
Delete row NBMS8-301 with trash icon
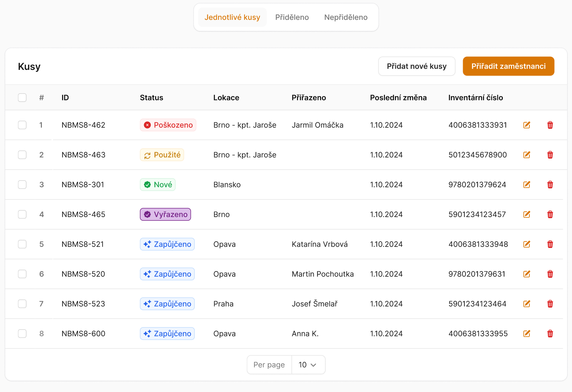[550, 184]
